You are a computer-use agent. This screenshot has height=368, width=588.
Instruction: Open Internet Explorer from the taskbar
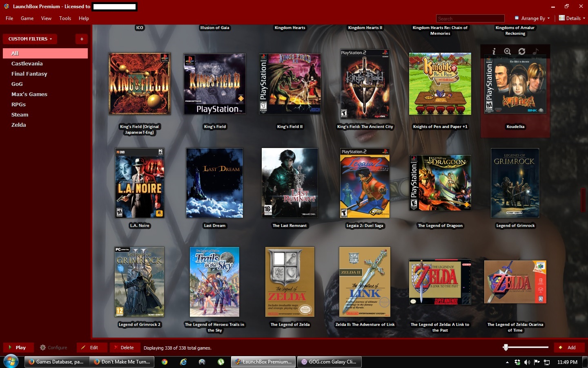(183, 362)
